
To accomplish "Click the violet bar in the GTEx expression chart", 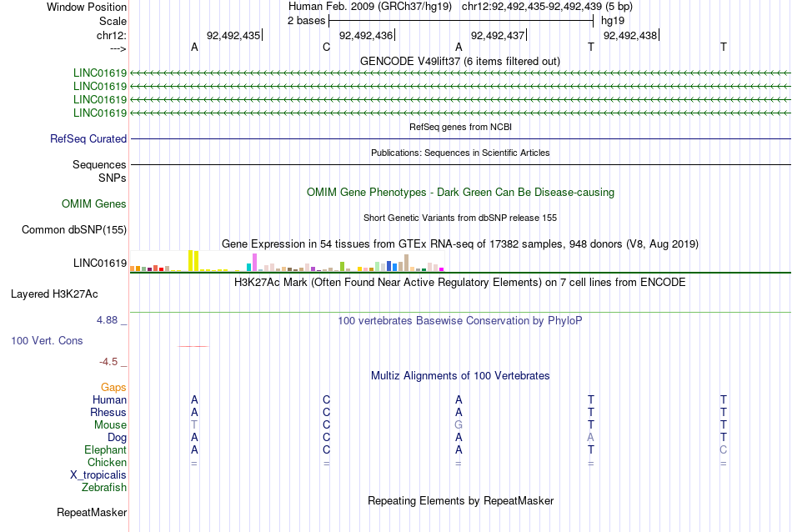I will point(255,262).
